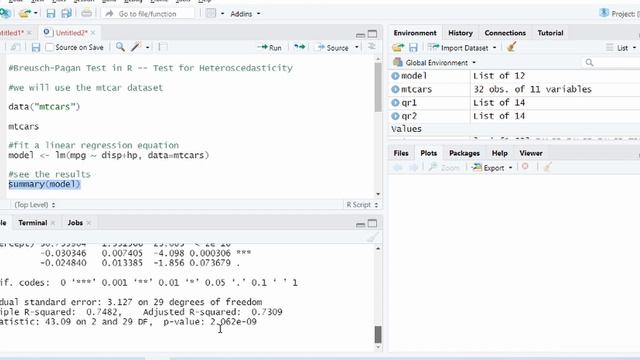Switch to the Jobs tab
This screenshot has height=360, width=640.
[x=75, y=223]
